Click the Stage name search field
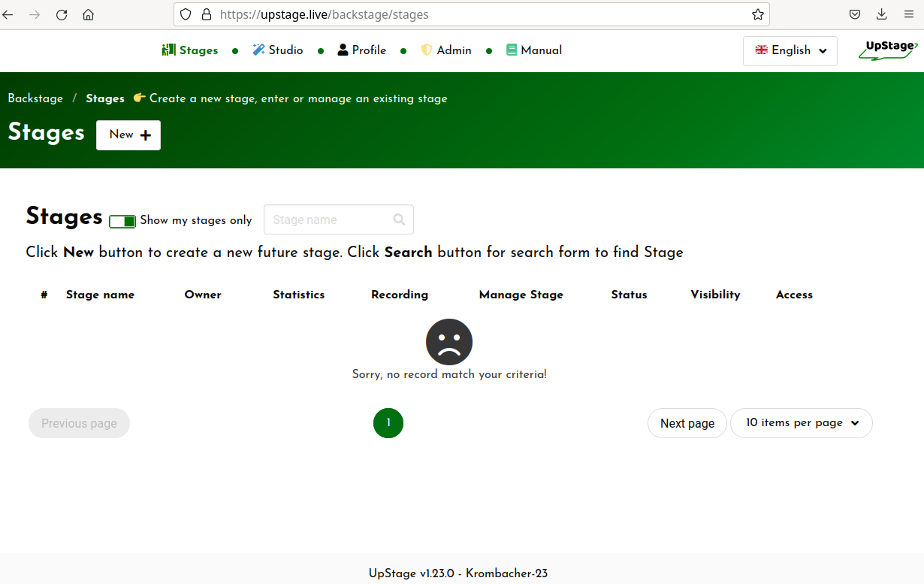Image resolution: width=924 pixels, height=584 pixels. (x=339, y=219)
